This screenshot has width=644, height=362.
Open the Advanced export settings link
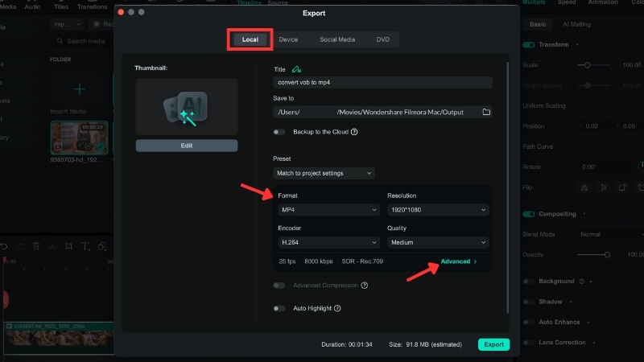pos(458,261)
